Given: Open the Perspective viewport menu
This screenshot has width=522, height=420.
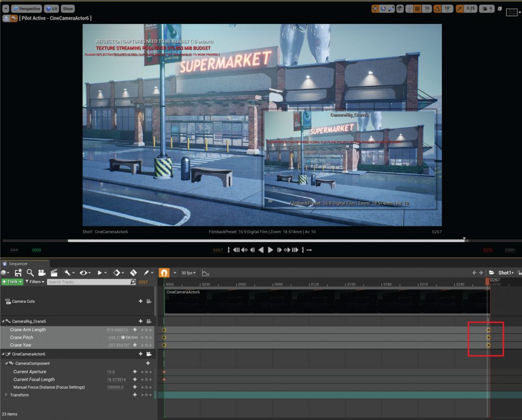Looking at the screenshot, I should click(x=25, y=9).
